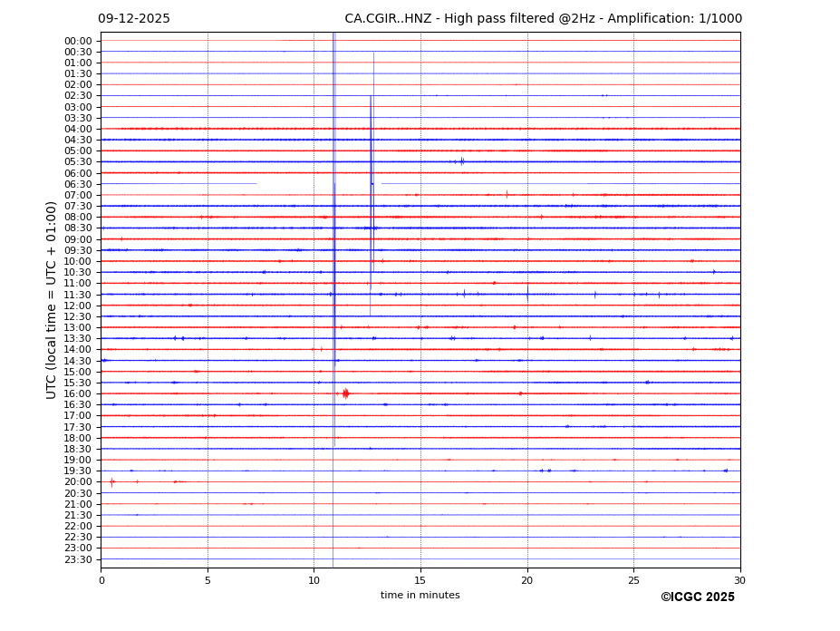The height and width of the screenshot is (631, 840).
Task: Click the blue burst on the 05:30 trace
Action: coord(461,161)
